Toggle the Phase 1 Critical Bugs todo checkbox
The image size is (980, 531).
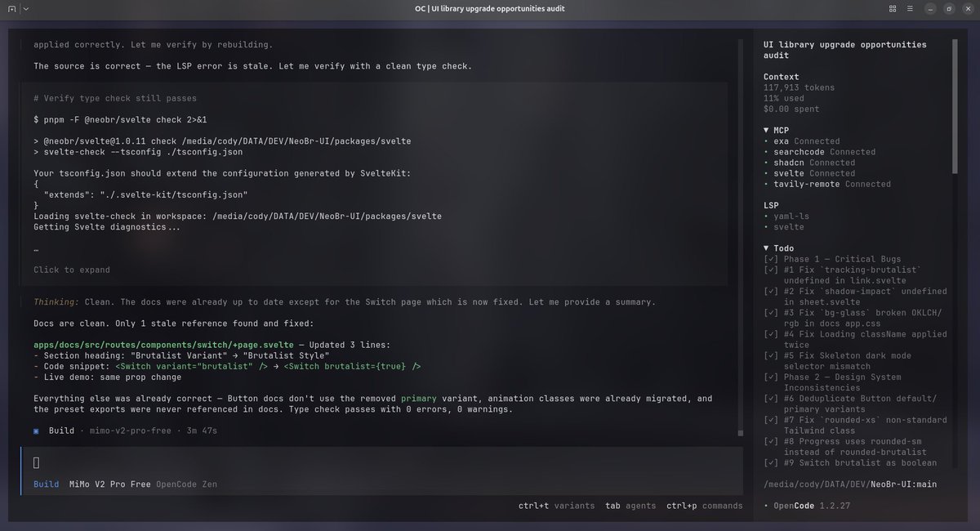point(771,259)
